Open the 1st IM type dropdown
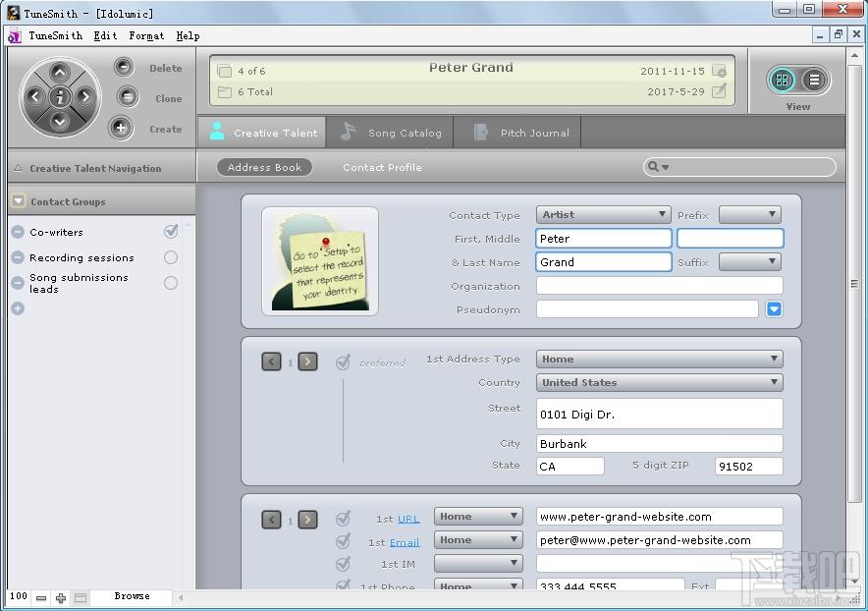 tap(478, 564)
